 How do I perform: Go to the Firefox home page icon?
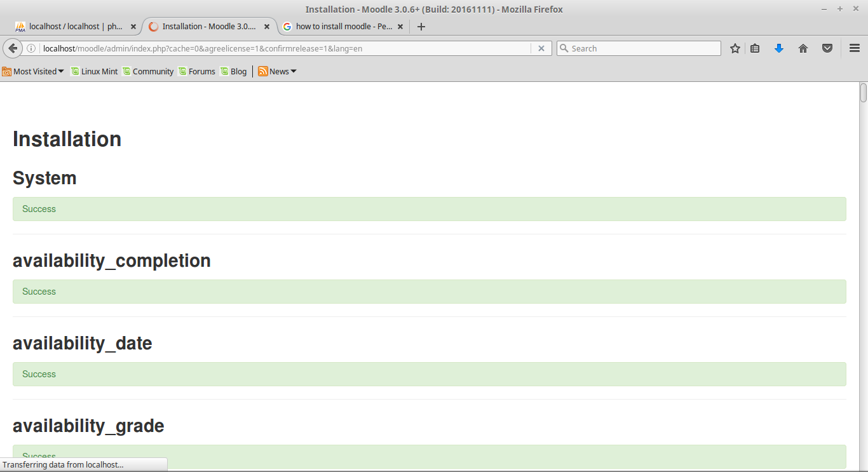pyautogui.click(x=803, y=48)
